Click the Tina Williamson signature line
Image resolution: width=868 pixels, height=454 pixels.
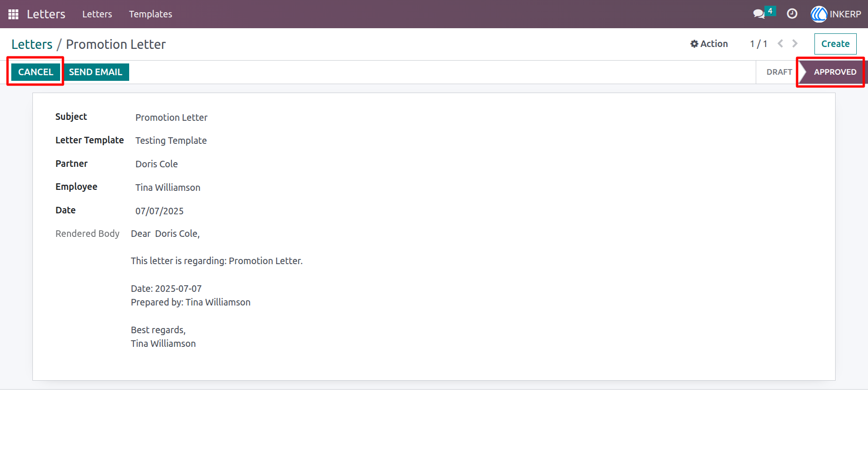(x=163, y=344)
